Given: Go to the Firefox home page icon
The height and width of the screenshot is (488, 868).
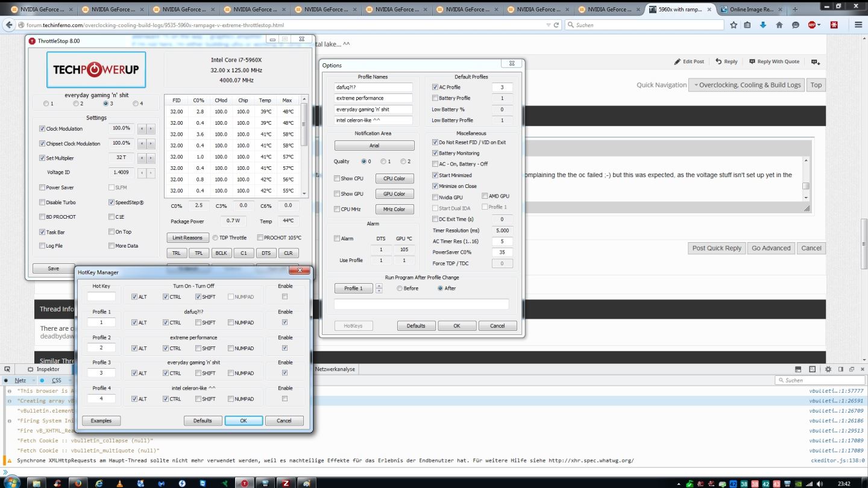Looking at the screenshot, I should tap(779, 25).
